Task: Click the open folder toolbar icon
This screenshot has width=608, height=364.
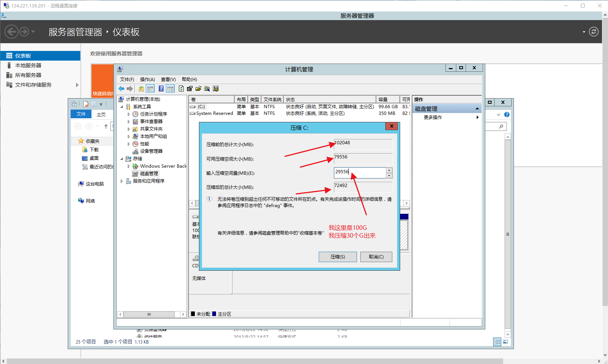Action: tap(198, 89)
